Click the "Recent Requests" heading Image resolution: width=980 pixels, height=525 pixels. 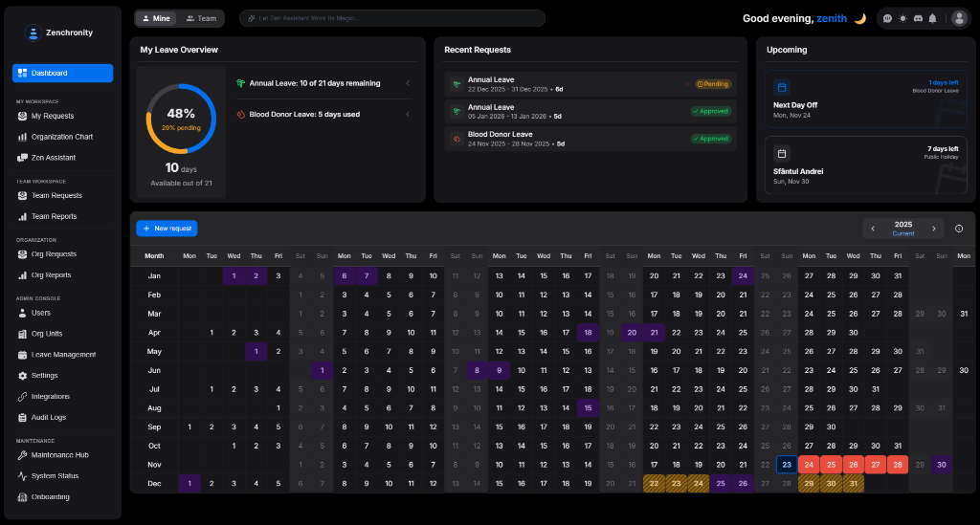click(478, 50)
